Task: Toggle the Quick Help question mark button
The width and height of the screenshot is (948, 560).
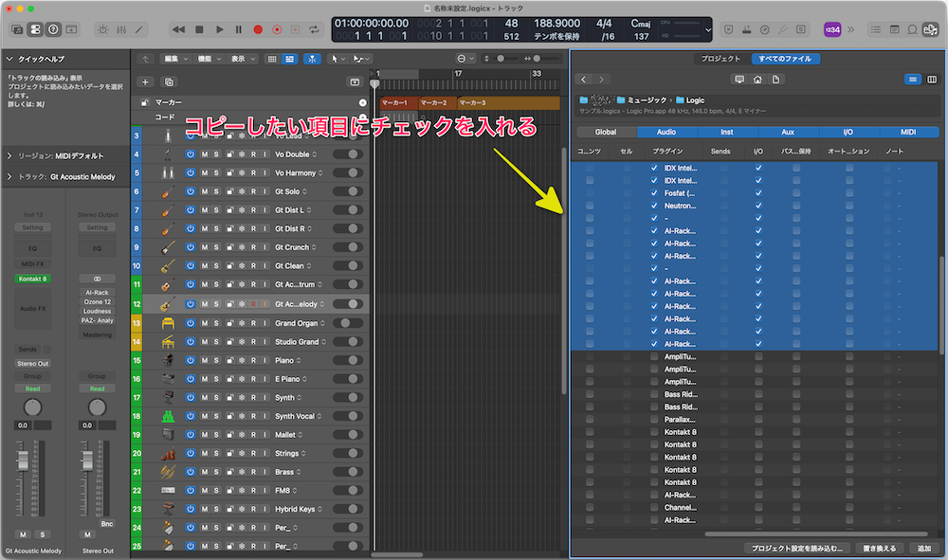Action: tap(53, 29)
